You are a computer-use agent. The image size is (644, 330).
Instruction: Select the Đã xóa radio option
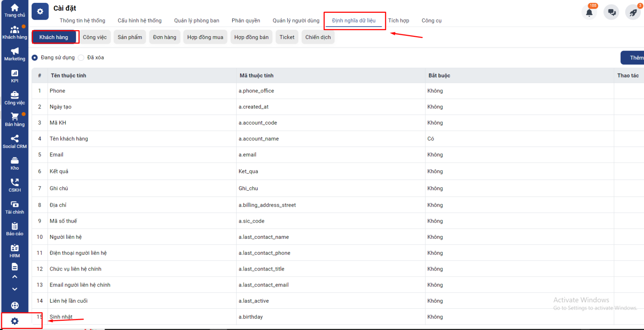[81, 57]
